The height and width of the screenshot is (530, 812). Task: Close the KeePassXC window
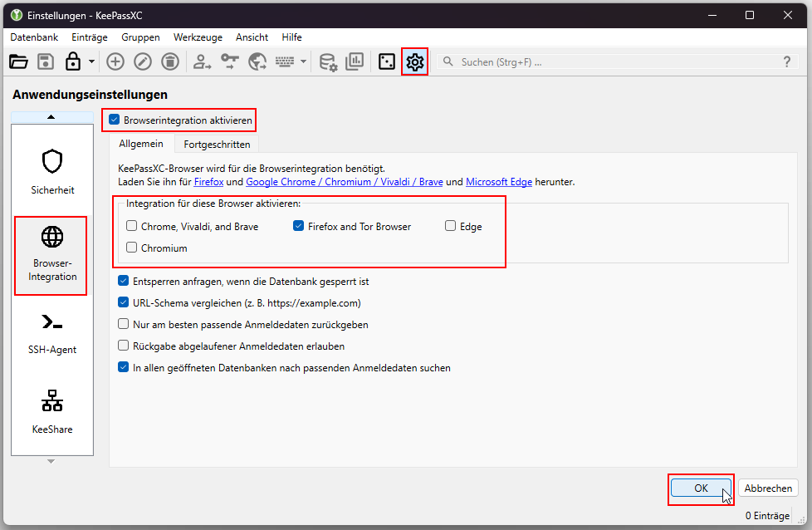click(788, 15)
